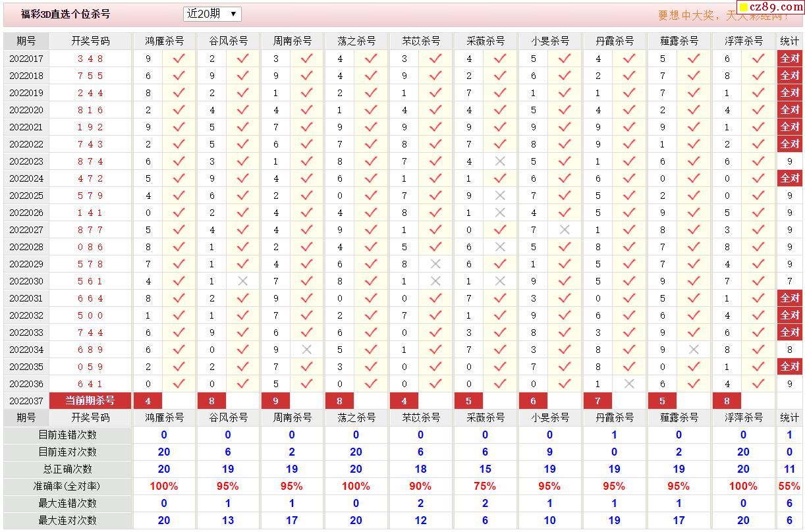Click the red 当前期杀号 label
Image resolution: width=805 pixels, height=532 pixels.
pyautogui.click(x=90, y=400)
